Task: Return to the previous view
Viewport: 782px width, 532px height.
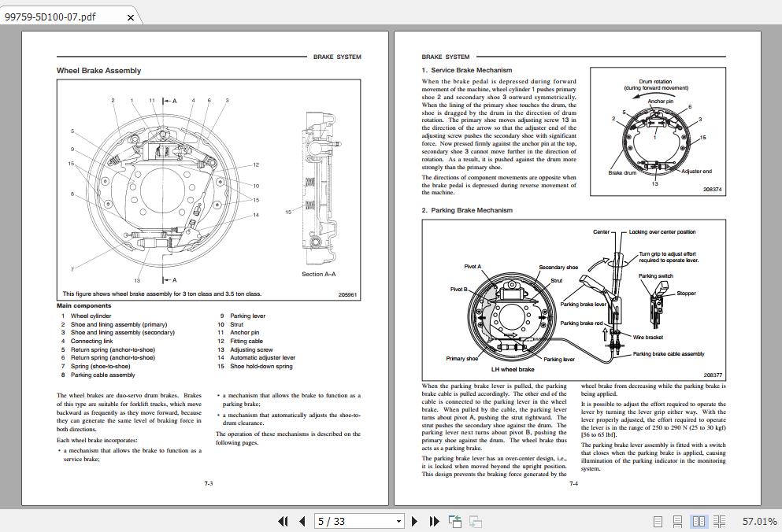Action: (454, 521)
